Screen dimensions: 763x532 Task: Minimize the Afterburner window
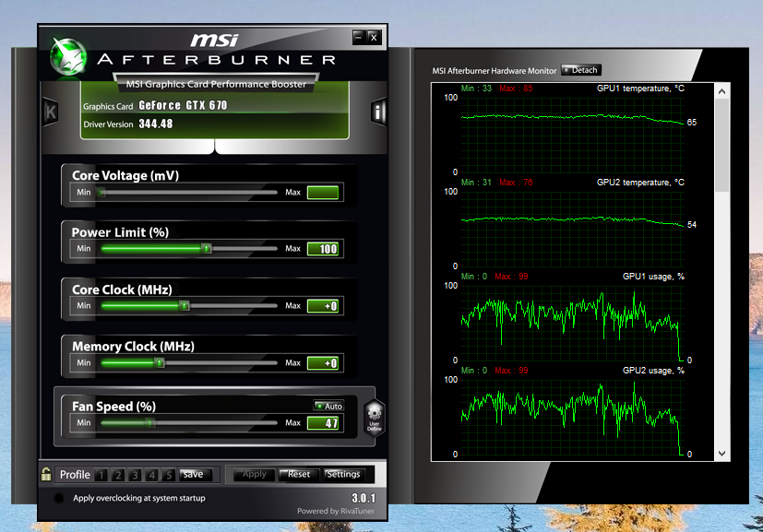coord(359,37)
